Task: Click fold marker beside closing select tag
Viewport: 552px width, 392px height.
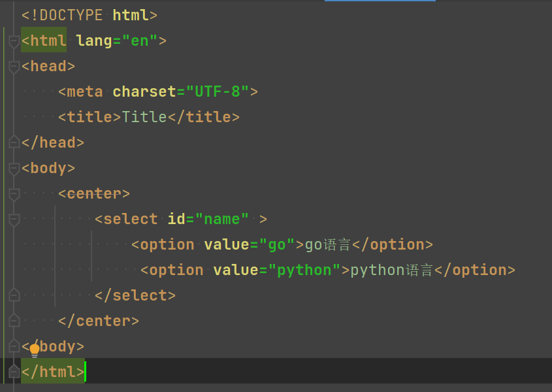Action: pyautogui.click(x=14, y=296)
